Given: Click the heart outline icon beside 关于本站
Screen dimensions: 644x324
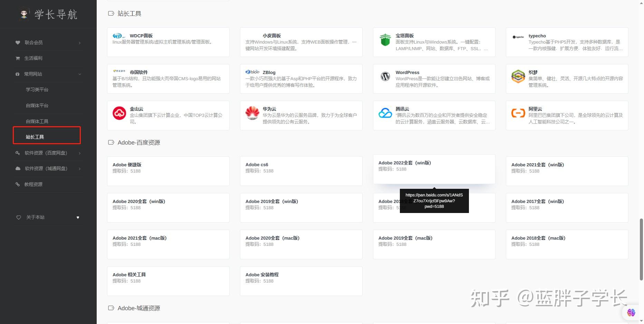Looking at the screenshot, I should coord(19,217).
